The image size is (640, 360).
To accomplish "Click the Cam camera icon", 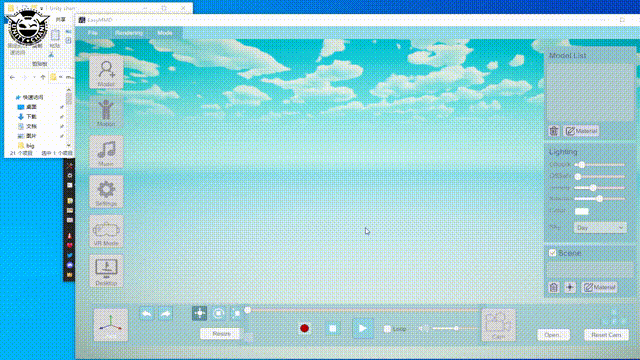I will [498, 325].
